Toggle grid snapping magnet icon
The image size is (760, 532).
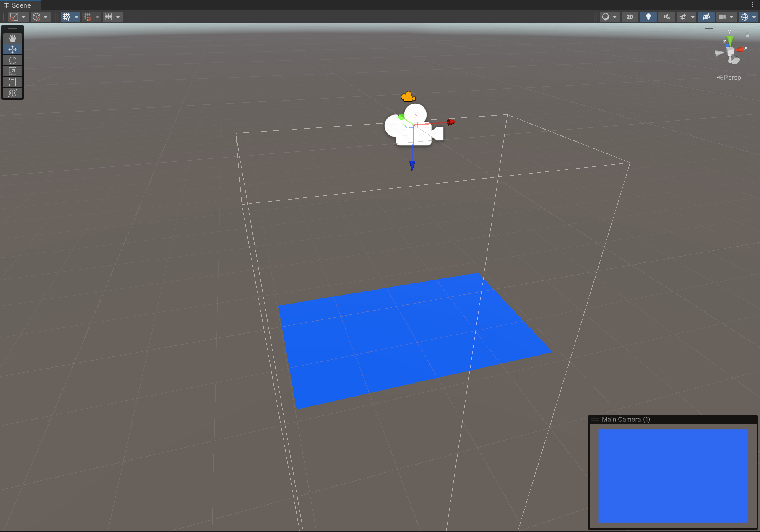88,17
